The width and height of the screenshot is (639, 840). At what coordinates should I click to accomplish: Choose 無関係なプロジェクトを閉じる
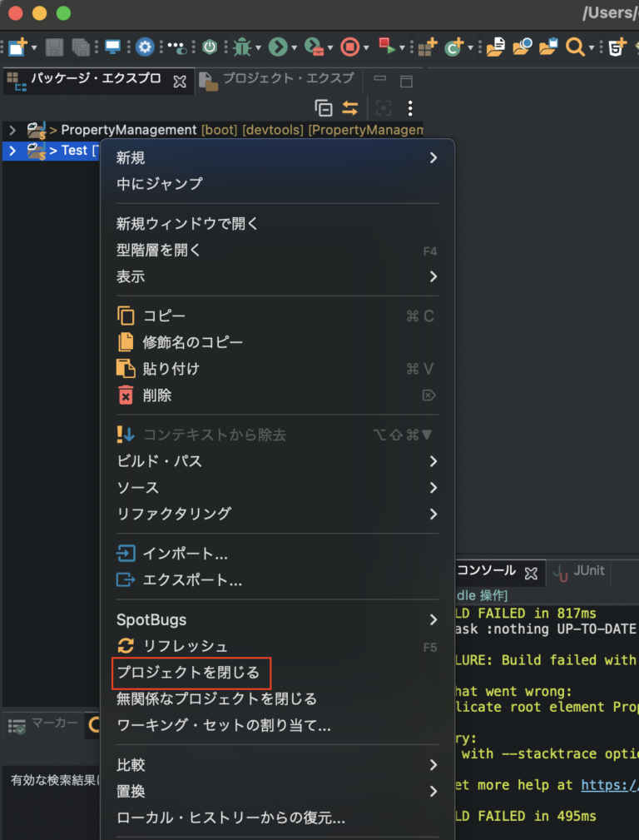click(277, 699)
